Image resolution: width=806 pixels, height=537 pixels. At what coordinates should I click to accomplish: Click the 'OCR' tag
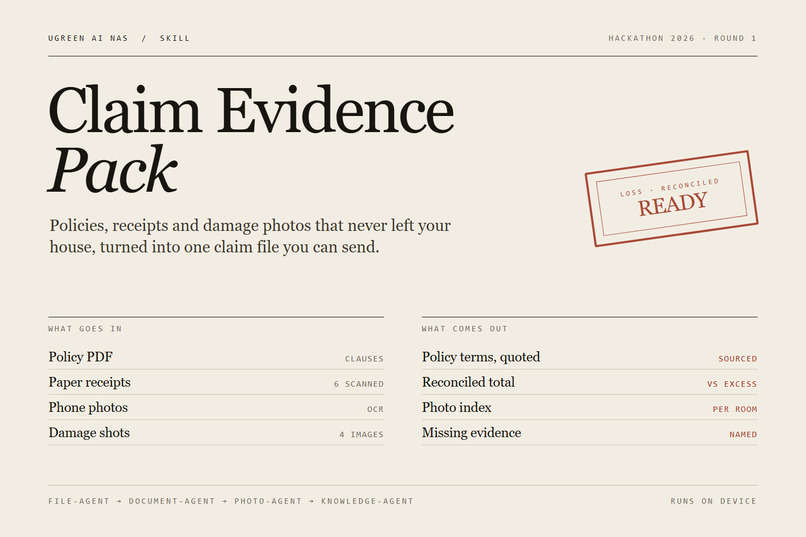(x=375, y=409)
